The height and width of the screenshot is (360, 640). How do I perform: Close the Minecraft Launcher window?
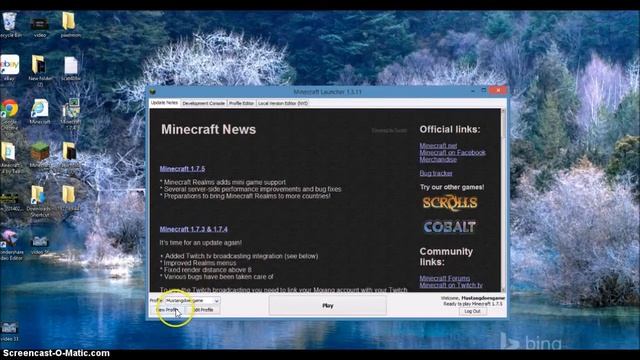[x=498, y=91]
